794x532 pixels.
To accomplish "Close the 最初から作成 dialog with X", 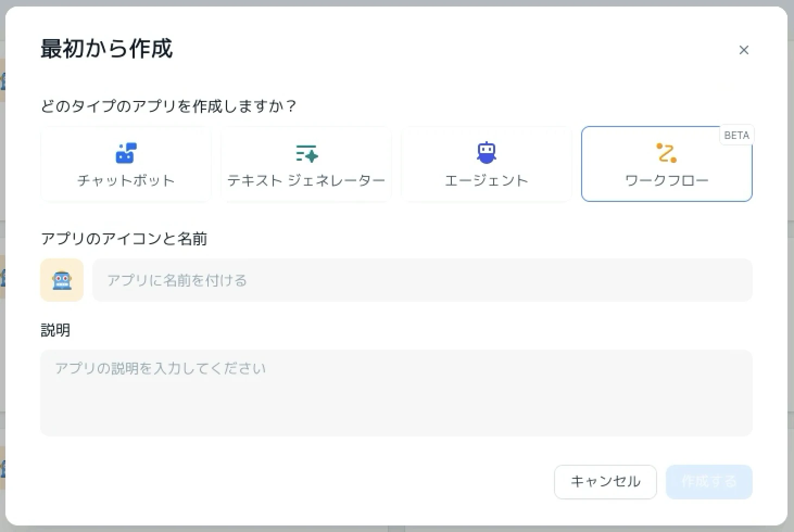I will tap(744, 50).
